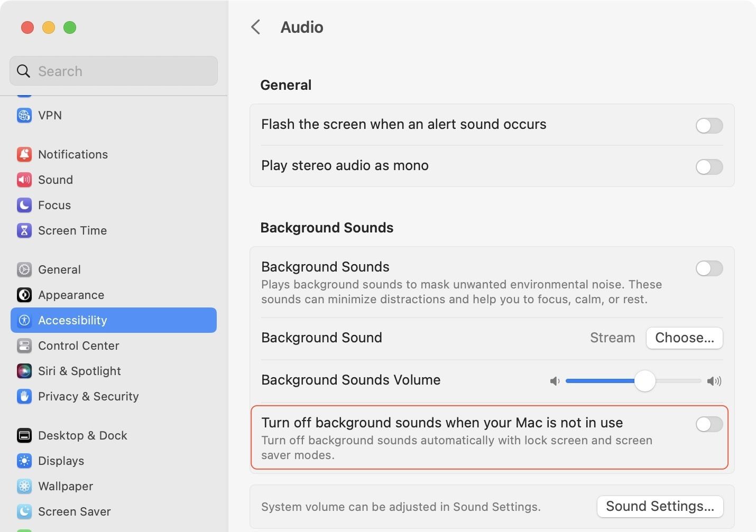This screenshot has height=532, width=756.
Task: Turn on the Background Sounds switch
Action: 709,268
